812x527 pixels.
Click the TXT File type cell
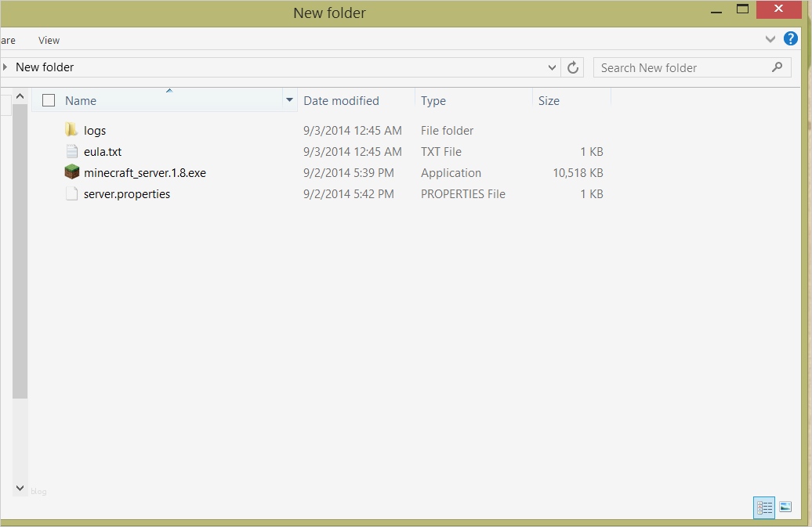click(441, 152)
